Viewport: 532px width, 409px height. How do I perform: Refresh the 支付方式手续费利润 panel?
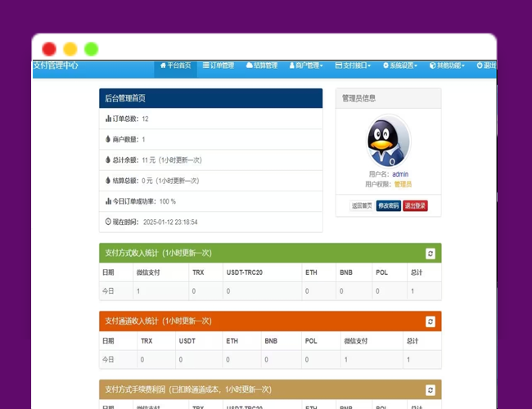pyautogui.click(x=431, y=390)
